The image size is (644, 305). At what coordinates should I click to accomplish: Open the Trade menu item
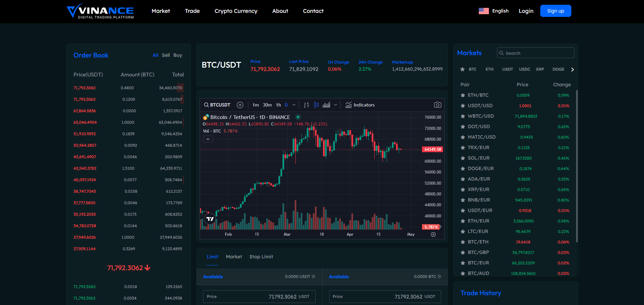192,11
